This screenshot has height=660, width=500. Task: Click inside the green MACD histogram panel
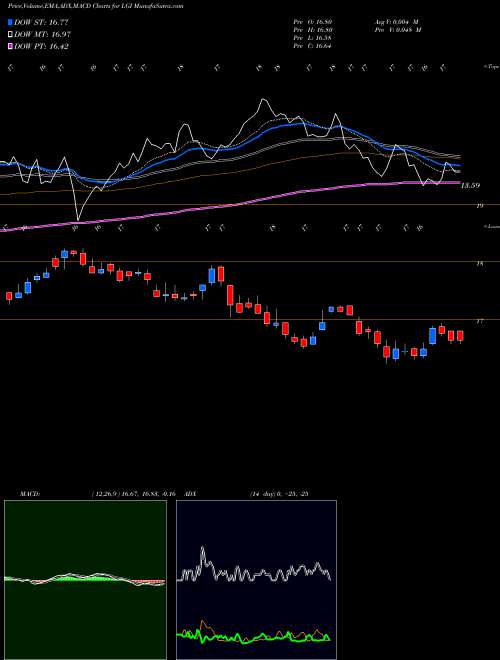[x=85, y=580]
